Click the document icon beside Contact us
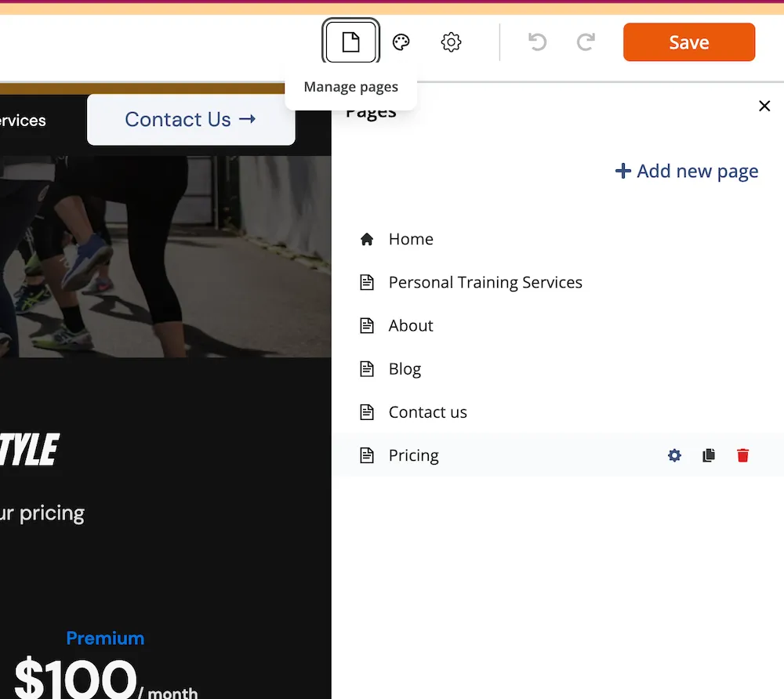The width and height of the screenshot is (784, 699). point(367,412)
